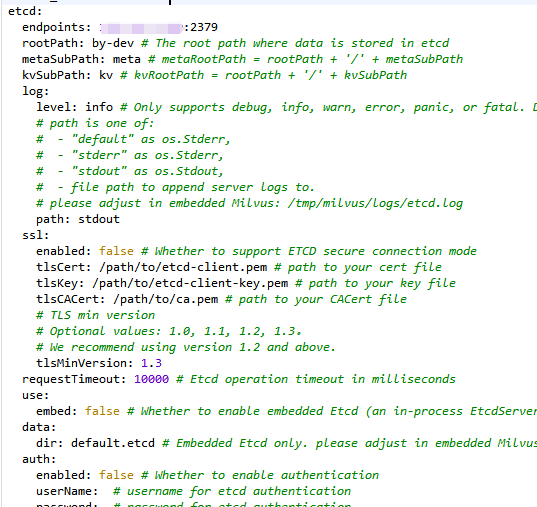Click the 'metaSubPath:' key
This screenshot has width=537, height=507.
coord(64,59)
